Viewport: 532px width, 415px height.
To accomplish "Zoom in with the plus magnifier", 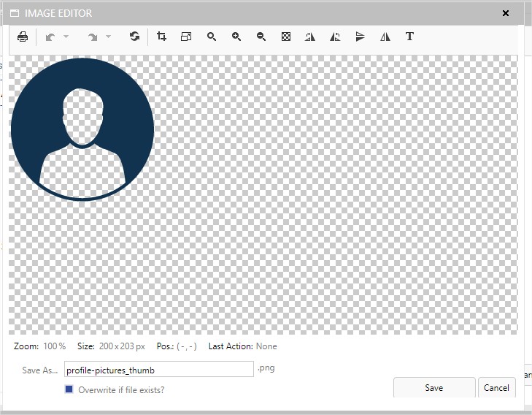I will 236,37.
